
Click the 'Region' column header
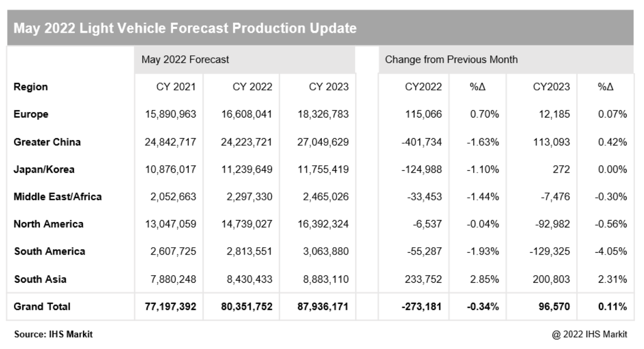[x=30, y=87]
